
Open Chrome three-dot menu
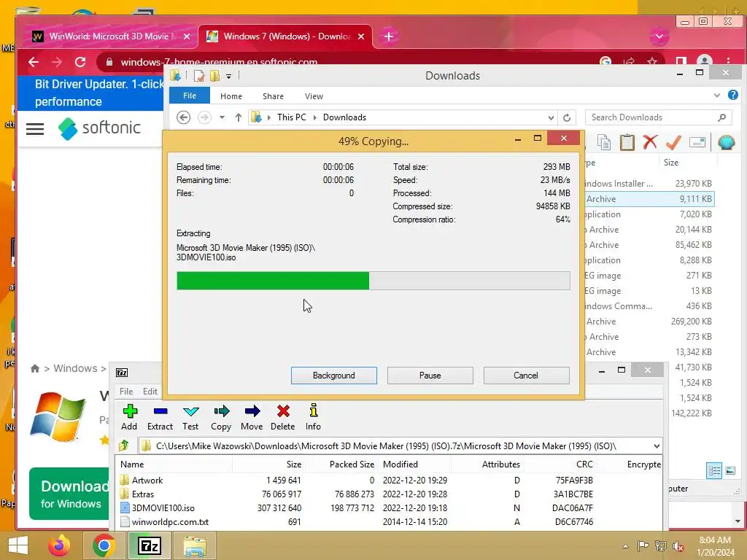click(x=729, y=61)
